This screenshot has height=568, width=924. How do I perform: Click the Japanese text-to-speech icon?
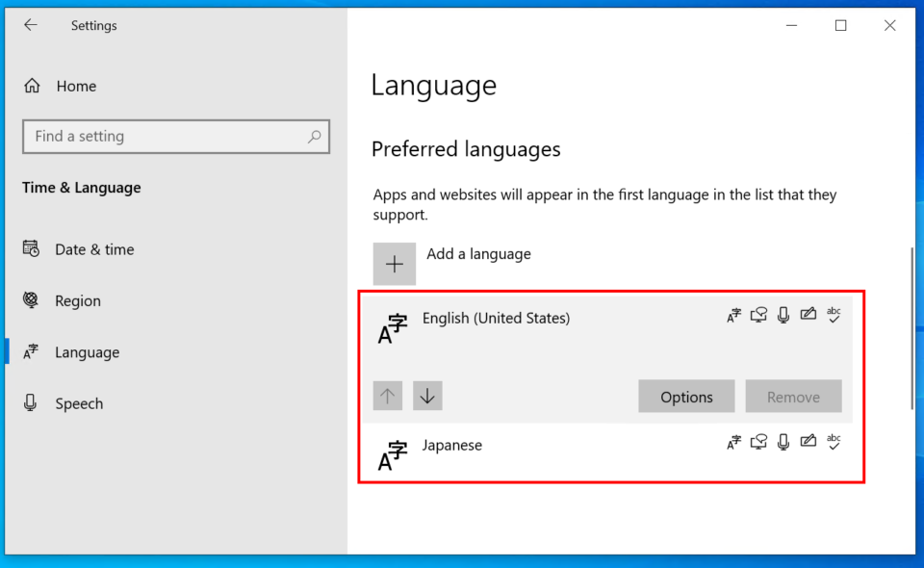pyautogui.click(x=758, y=442)
